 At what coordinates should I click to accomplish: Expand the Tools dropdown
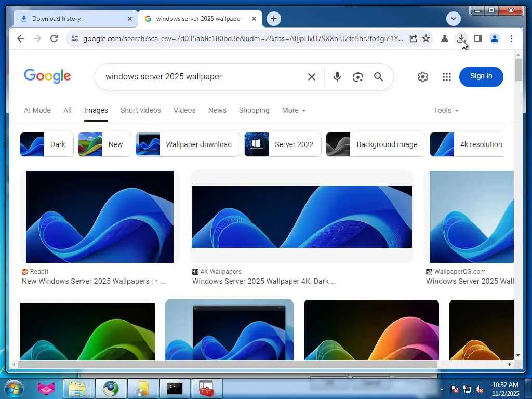[x=446, y=110]
